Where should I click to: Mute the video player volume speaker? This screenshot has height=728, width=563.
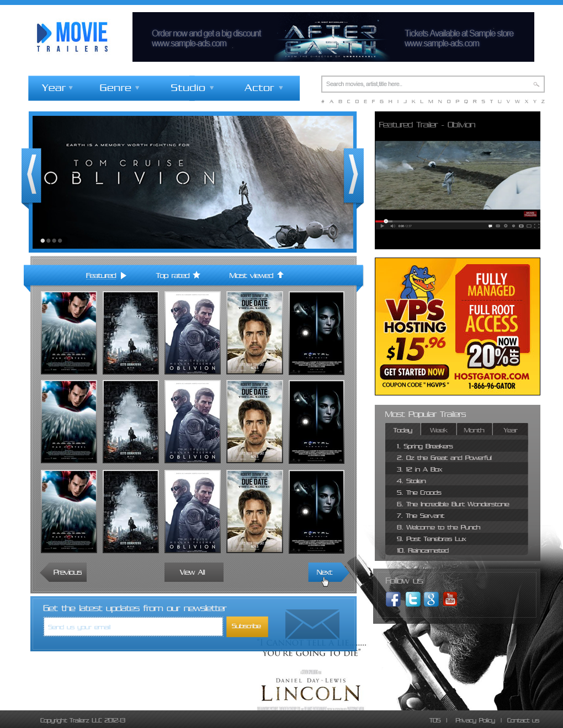[x=392, y=226]
